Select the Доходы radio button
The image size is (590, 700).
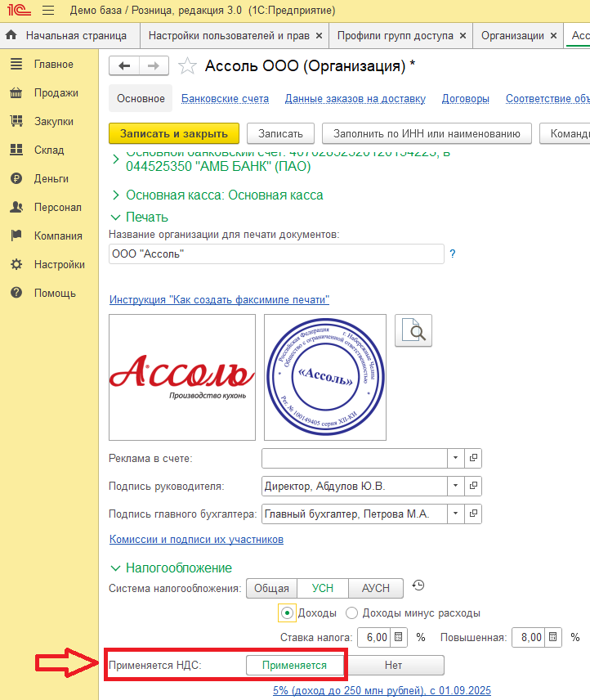(x=287, y=612)
